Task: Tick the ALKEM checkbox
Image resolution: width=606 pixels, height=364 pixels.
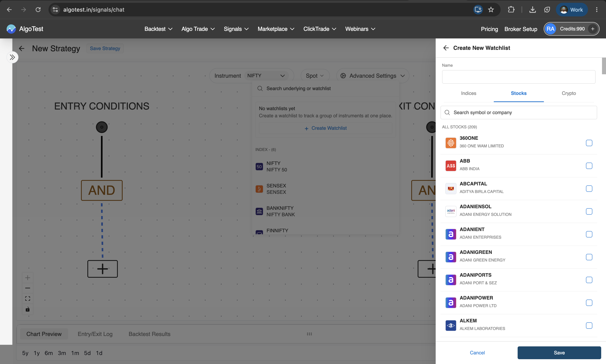Action: (589, 325)
